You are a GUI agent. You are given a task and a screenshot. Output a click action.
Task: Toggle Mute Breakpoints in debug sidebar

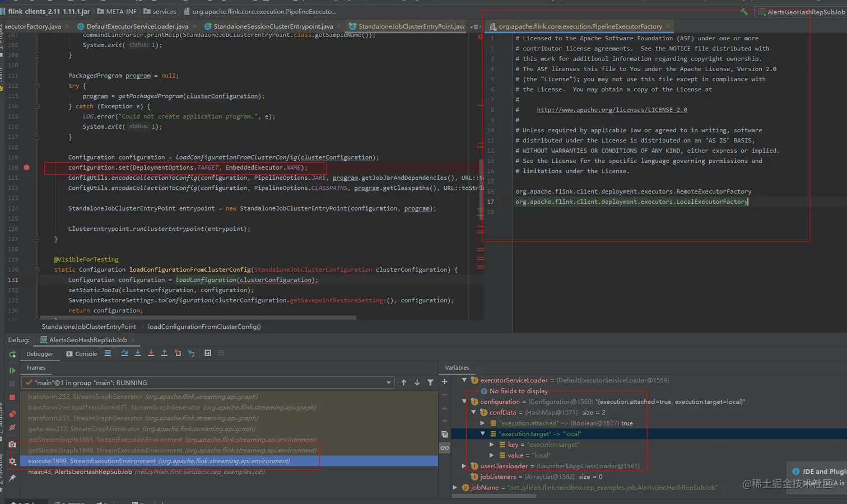12,427
